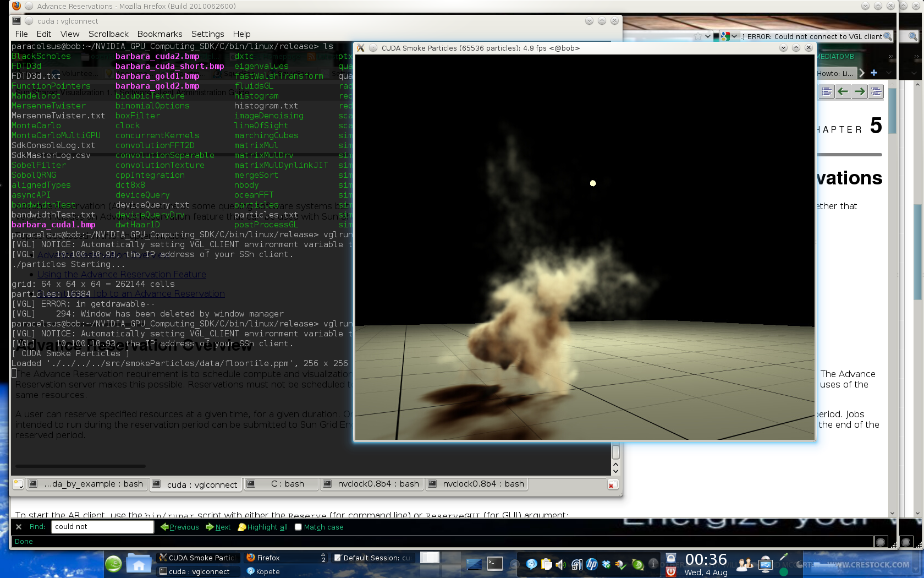The image size is (924, 578).
Task: Open the HP tray icon
Action: pos(592,564)
